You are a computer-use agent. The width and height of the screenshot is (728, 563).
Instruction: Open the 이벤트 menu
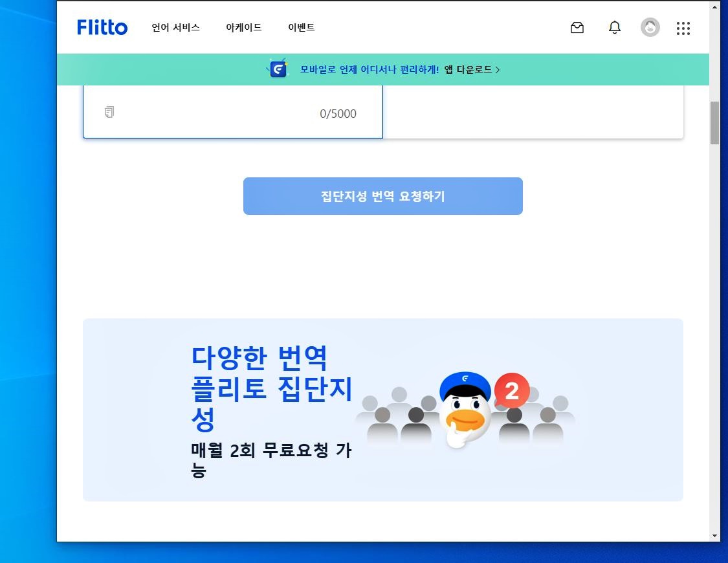coord(302,27)
